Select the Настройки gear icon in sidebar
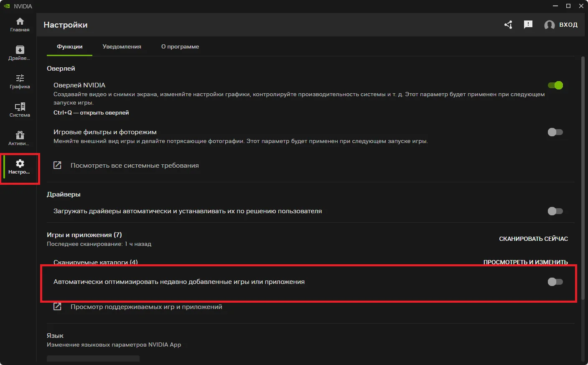Image resolution: width=588 pixels, height=365 pixels. [20, 167]
